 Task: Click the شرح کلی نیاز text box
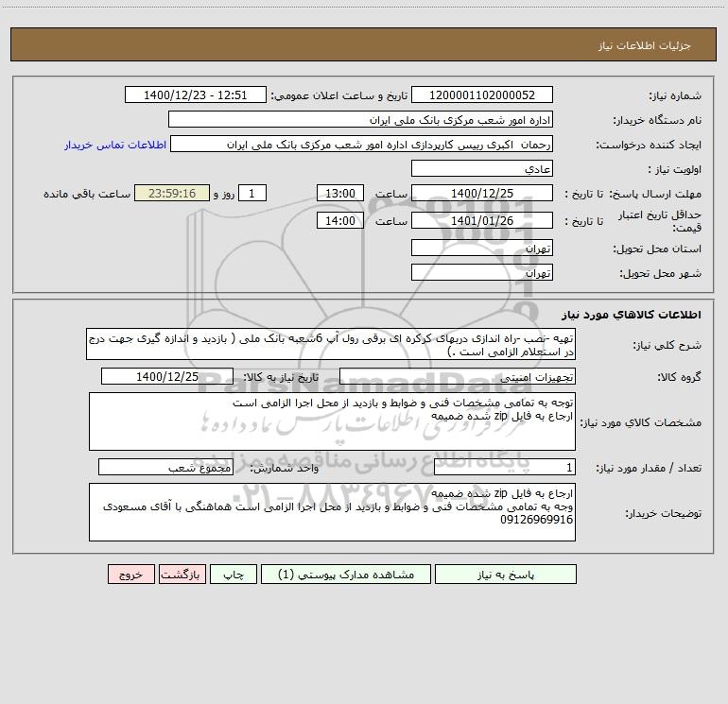click(331, 344)
